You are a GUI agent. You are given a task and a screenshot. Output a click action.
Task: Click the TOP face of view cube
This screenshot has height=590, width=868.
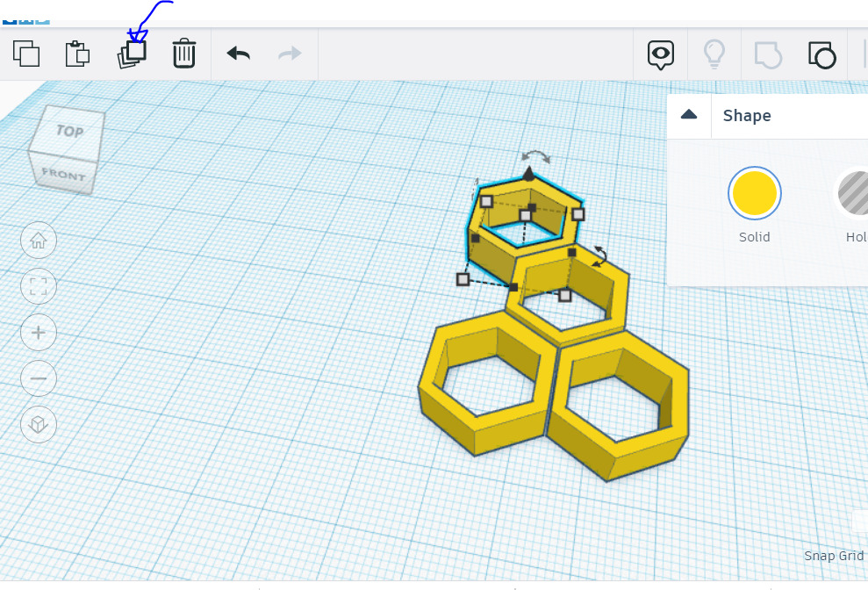(x=68, y=132)
